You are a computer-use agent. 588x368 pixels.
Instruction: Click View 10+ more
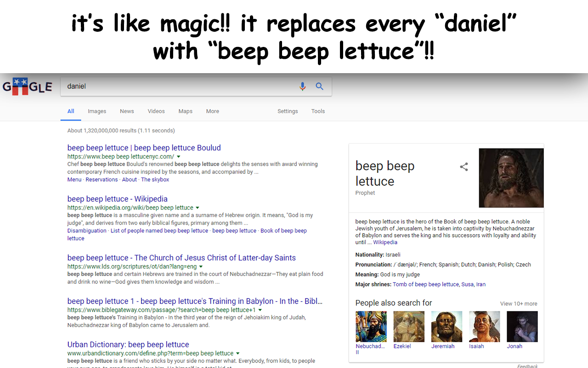[519, 304]
